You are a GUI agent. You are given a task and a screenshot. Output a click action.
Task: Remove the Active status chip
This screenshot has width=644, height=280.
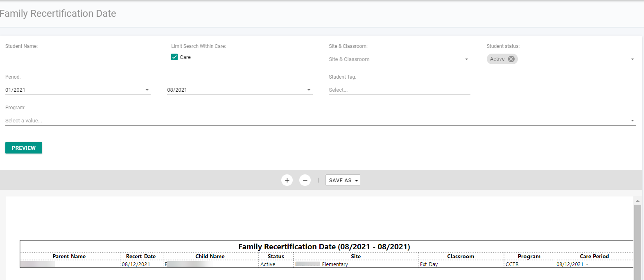tap(511, 59)
